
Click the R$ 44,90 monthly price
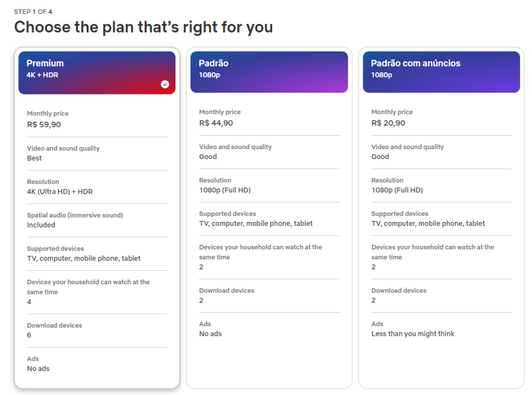click(x=216, y=123)
